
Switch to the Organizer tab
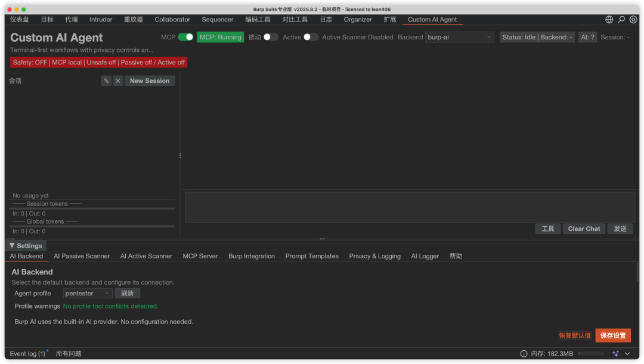click(x=358, y=19)
